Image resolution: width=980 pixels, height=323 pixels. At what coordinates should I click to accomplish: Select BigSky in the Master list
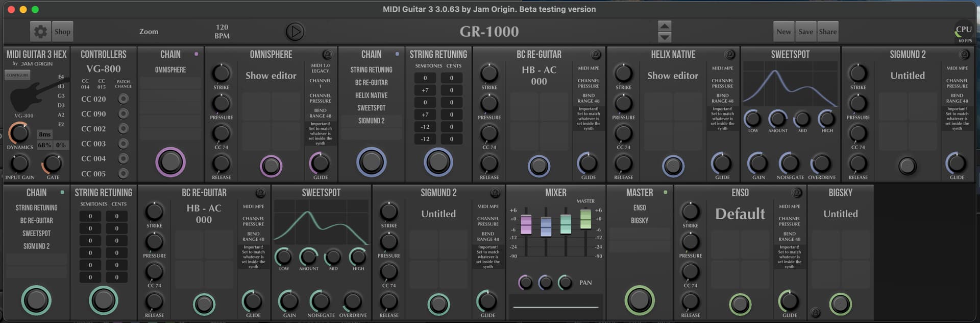(640, 221)
